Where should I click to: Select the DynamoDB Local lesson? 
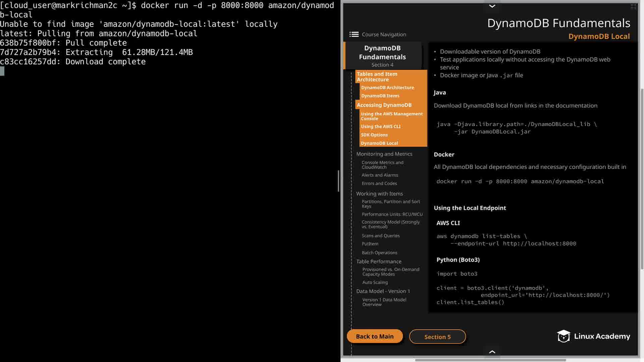(x=379, y=143)
